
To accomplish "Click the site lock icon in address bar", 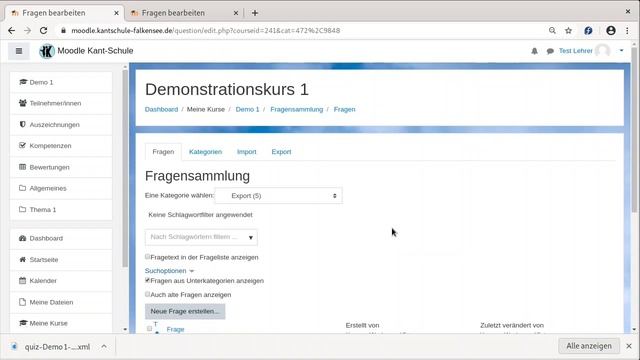I will coord(63,31).
